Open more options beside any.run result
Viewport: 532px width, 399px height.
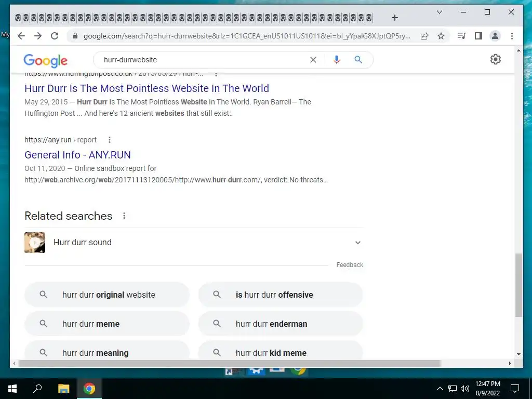pyautogui.click(x=109, y=140)
